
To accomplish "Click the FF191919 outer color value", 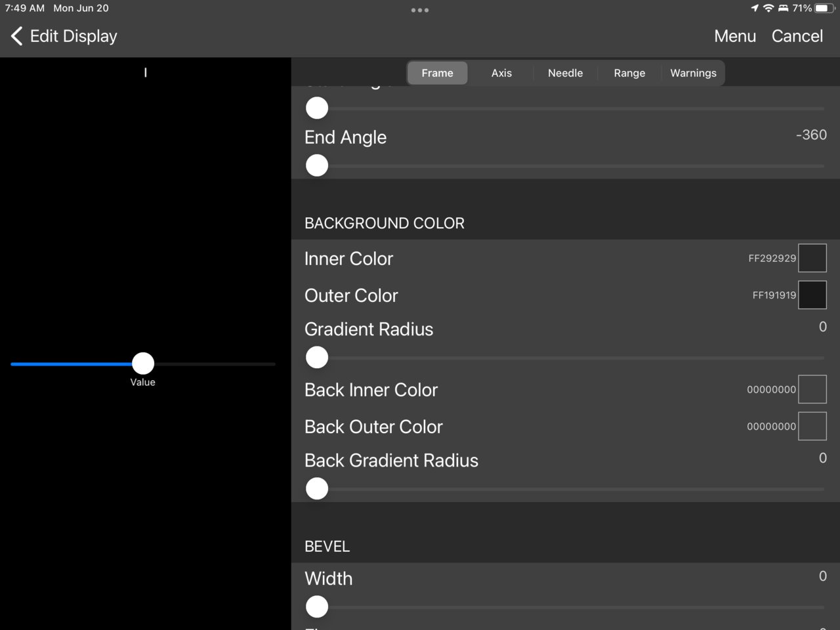I will point(774,295).
